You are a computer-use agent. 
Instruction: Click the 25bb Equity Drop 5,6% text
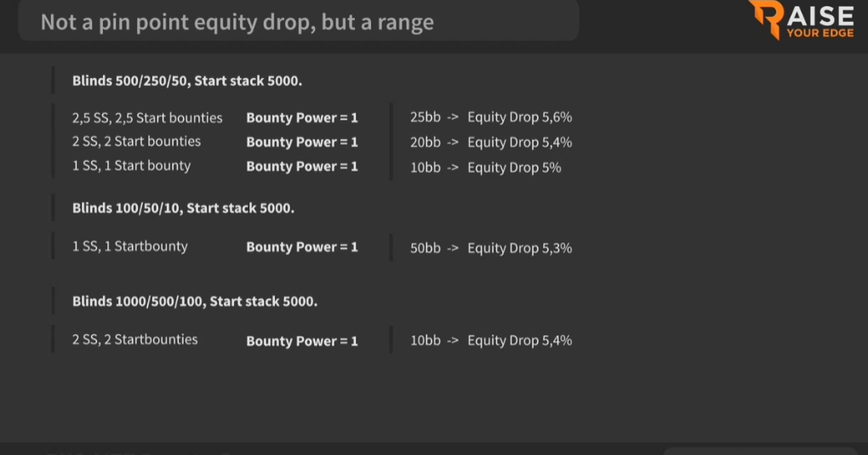click(491, 117)
